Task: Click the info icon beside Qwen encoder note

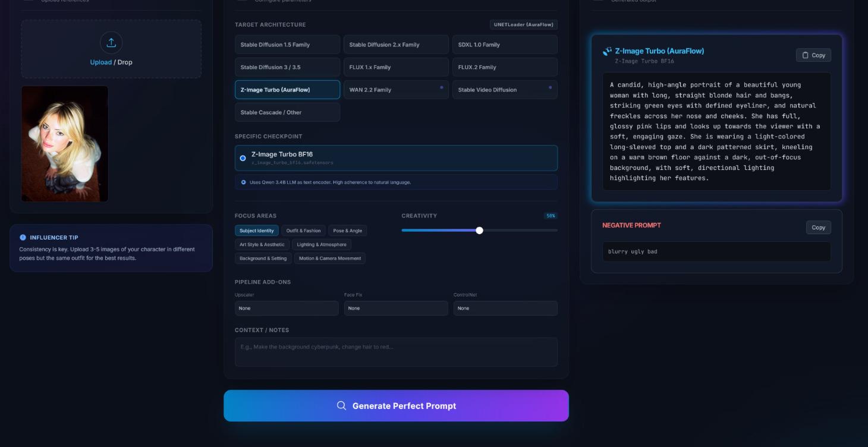Action: pos(243,182)
